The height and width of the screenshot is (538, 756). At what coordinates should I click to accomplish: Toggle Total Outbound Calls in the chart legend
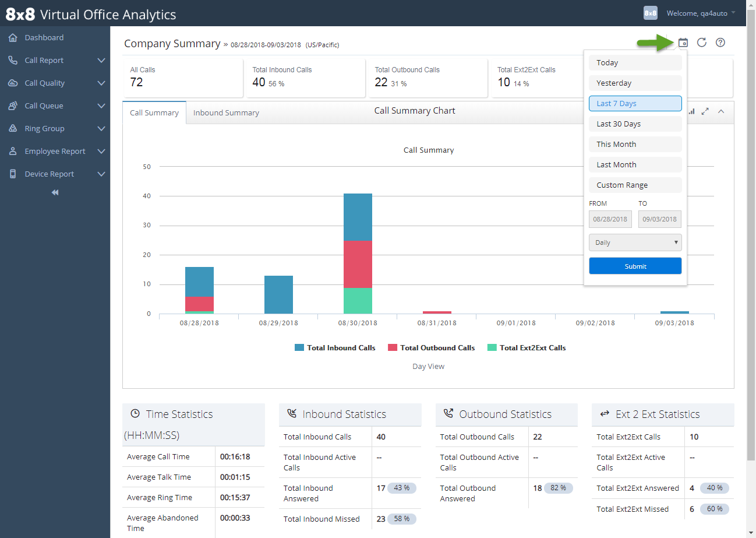tap(431, 347)
